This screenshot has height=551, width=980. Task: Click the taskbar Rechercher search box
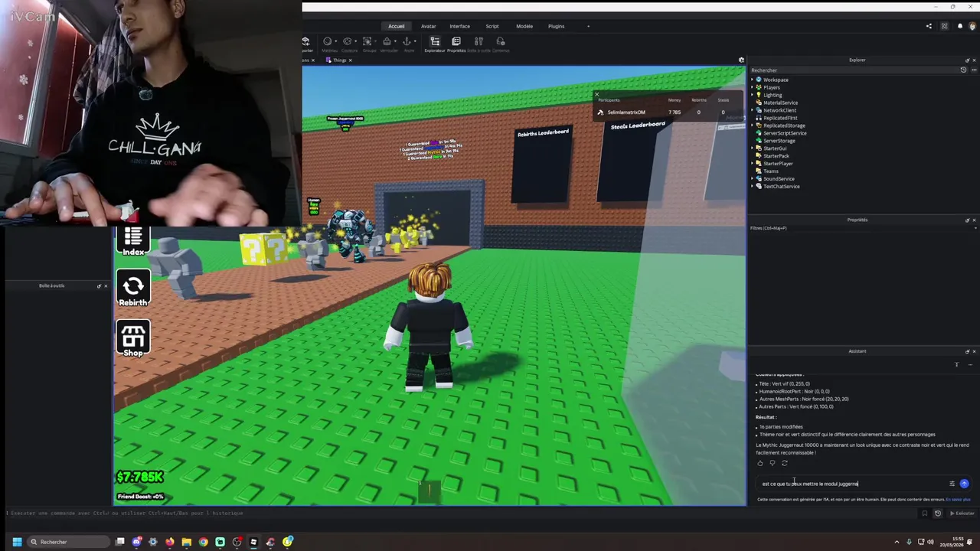[x=67, y=542]
